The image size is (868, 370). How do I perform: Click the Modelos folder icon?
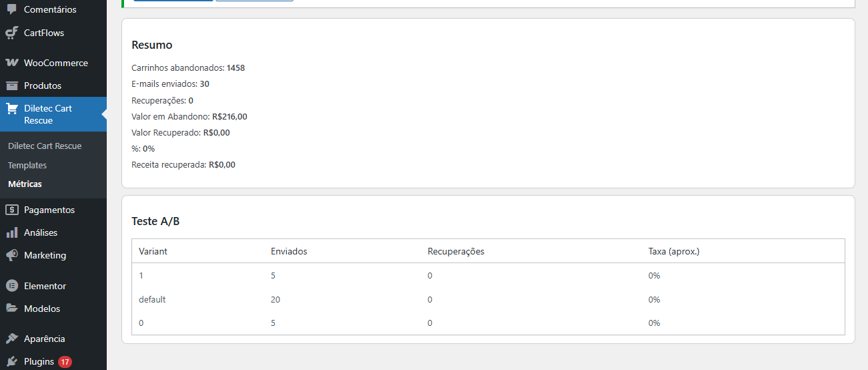coord(12,309)
